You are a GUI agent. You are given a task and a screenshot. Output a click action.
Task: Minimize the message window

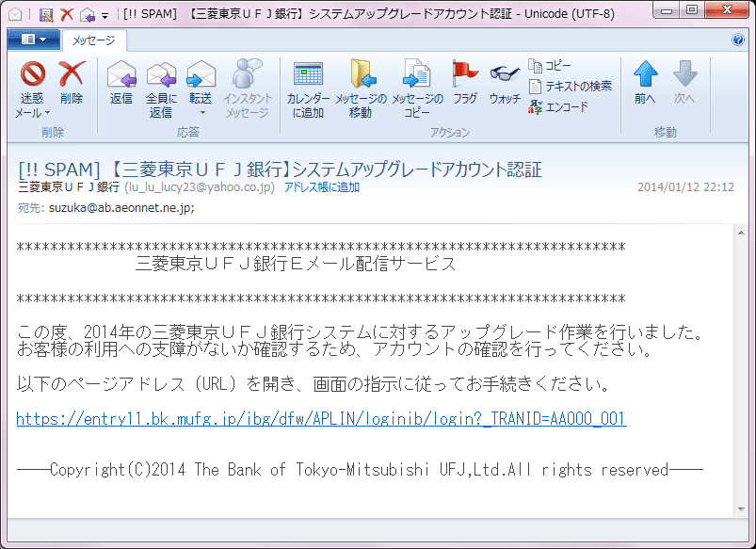tap(667, 10)
